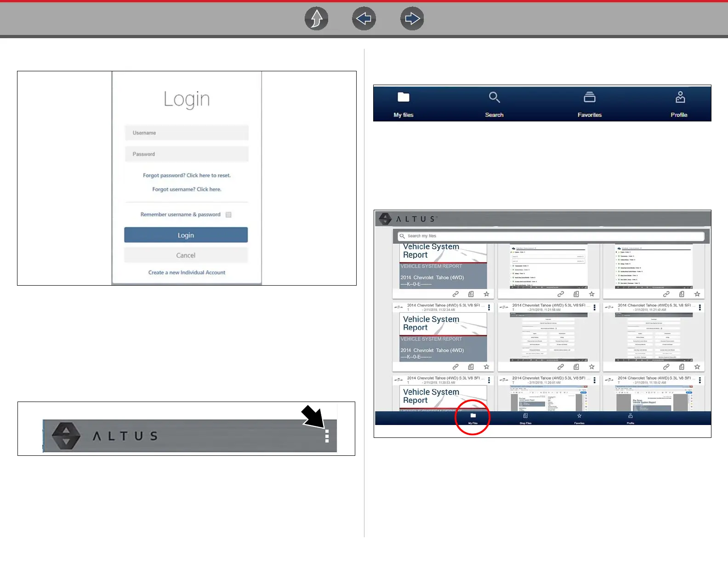
Task: Open the 11:21:58 AM file thumbnail
Action: point(548,337)
